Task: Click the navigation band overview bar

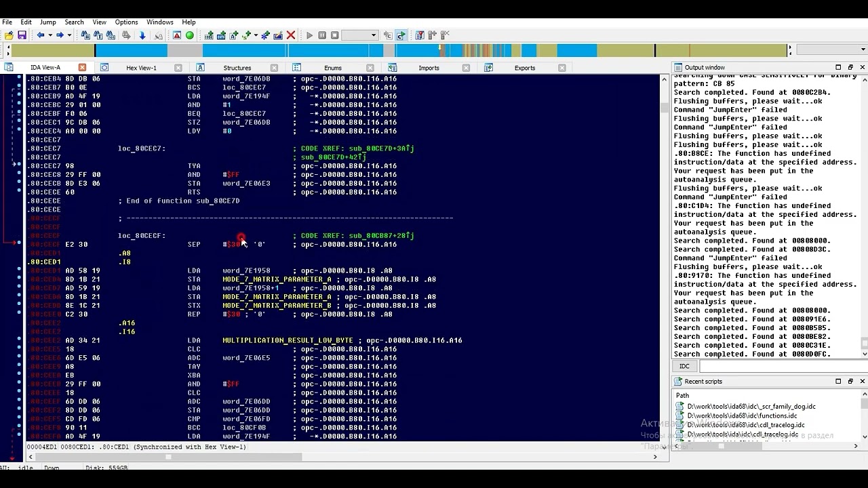Action: pos(400,50)
